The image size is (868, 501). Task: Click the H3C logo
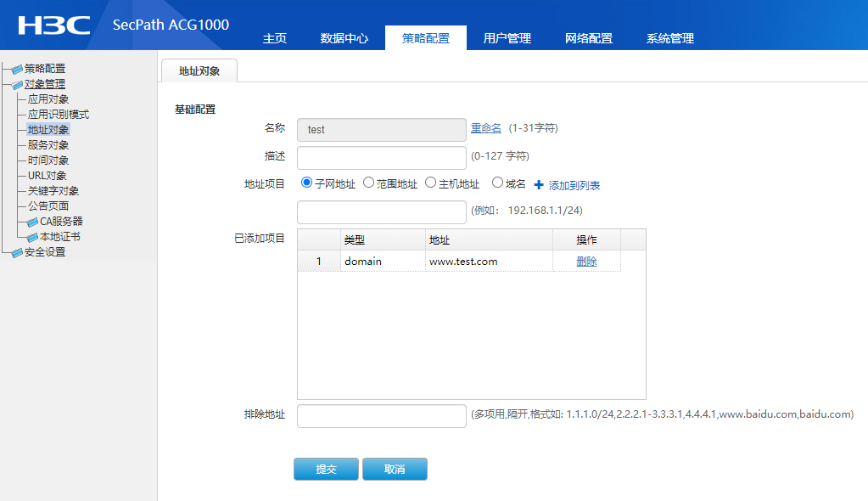(x=54, y=25)
